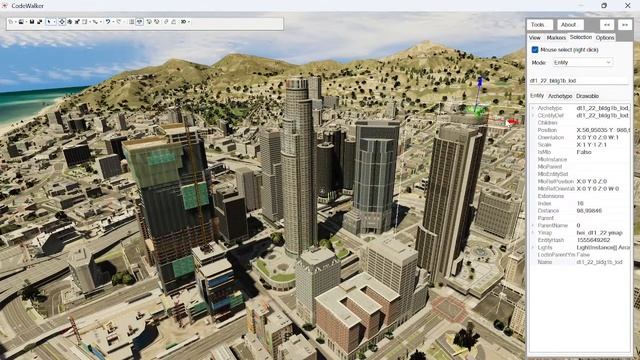Image resolution: width=640 pixels, height=360 pixels.
Task: Select the Orientation property row
Action: point(580,138)
